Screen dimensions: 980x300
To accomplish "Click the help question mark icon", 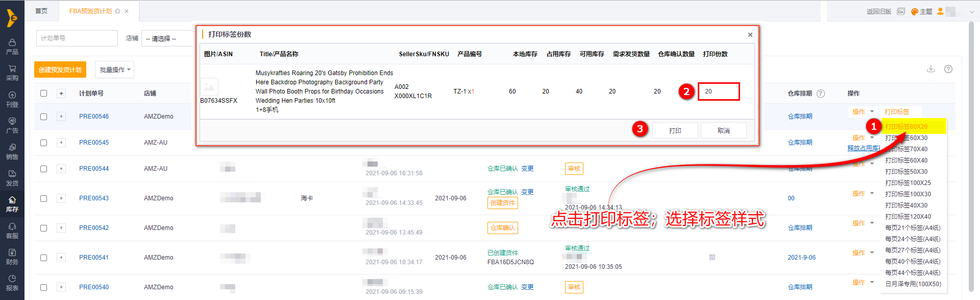I will 948,69.
